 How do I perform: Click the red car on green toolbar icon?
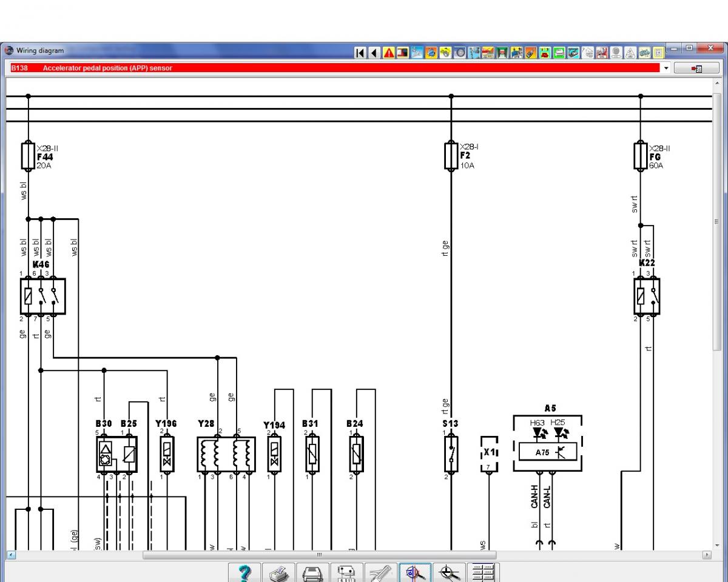pyautogui.click(x=545, y=53)
